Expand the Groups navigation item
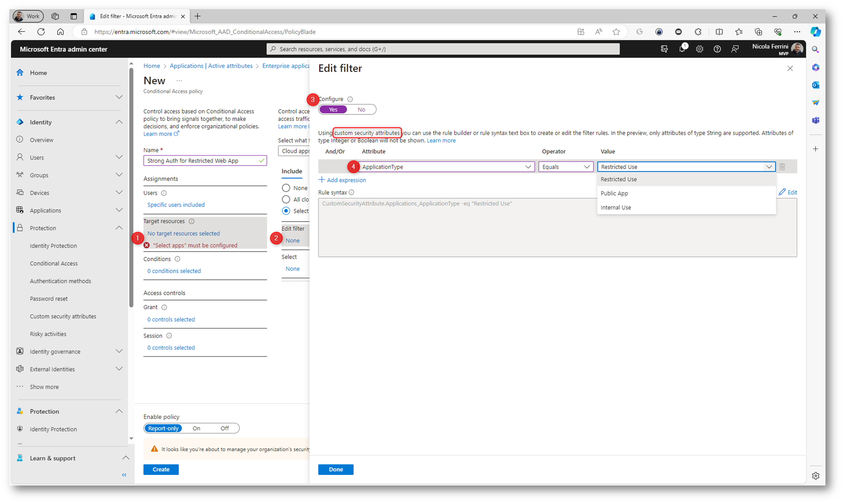Screen dimensions: 844x504 click(x=119, y=175)
